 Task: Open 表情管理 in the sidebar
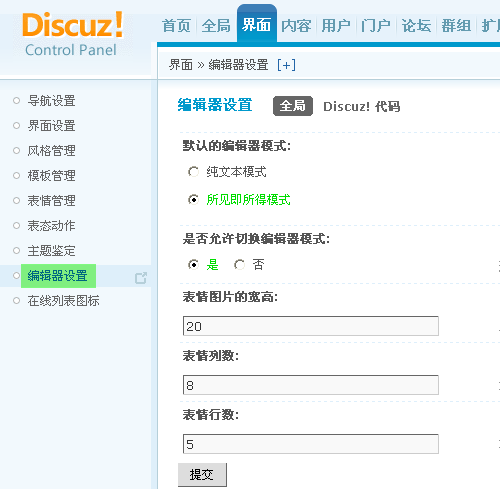tap(51, 201)
